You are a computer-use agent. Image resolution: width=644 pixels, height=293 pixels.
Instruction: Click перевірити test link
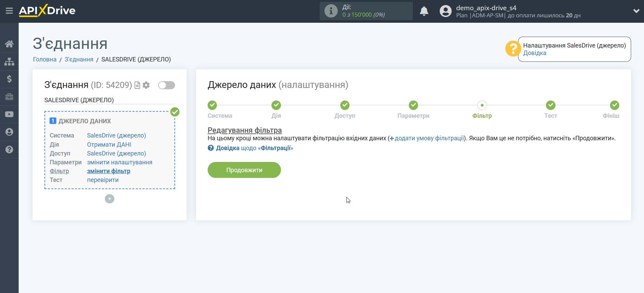pos(103,180)
